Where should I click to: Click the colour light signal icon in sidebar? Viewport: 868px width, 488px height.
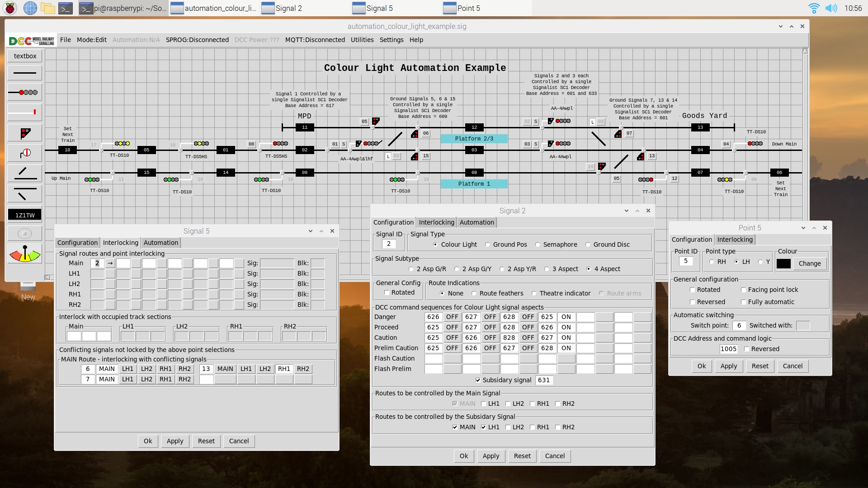[x=24, y=92]
